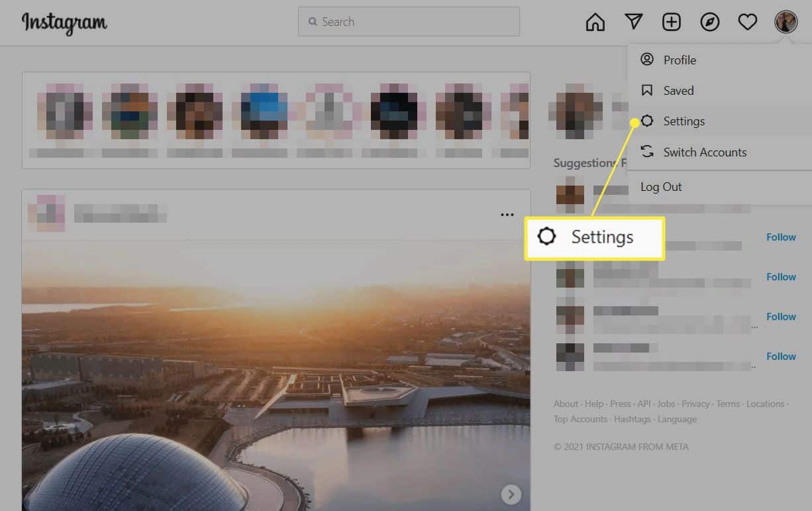Open the profile avatar menu
The width and height of the screenshot is (812, 511).
coord(786,22)
